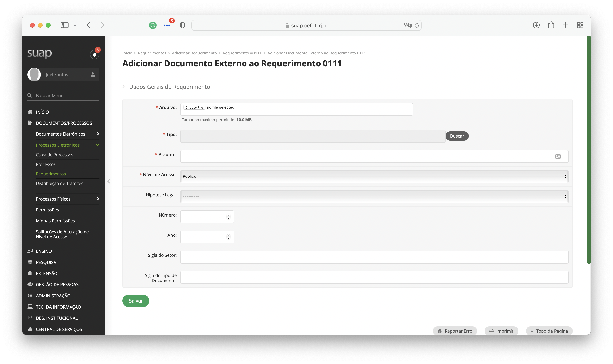Click the EXTENSÃO briefcase icon
Screen dimensions: 613x364
click(x=30, y=273)
